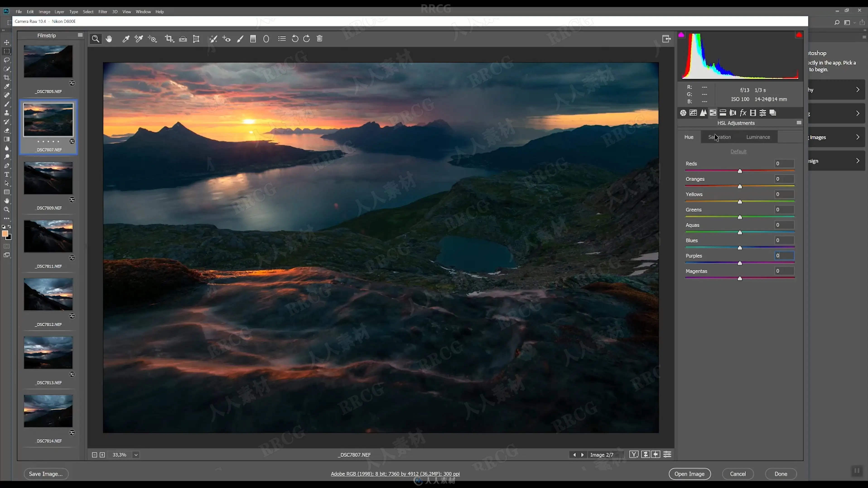The height and width of the screenshot is (488, 868).
Task: Toggle before/after view Y button
Action: point(634,455)
